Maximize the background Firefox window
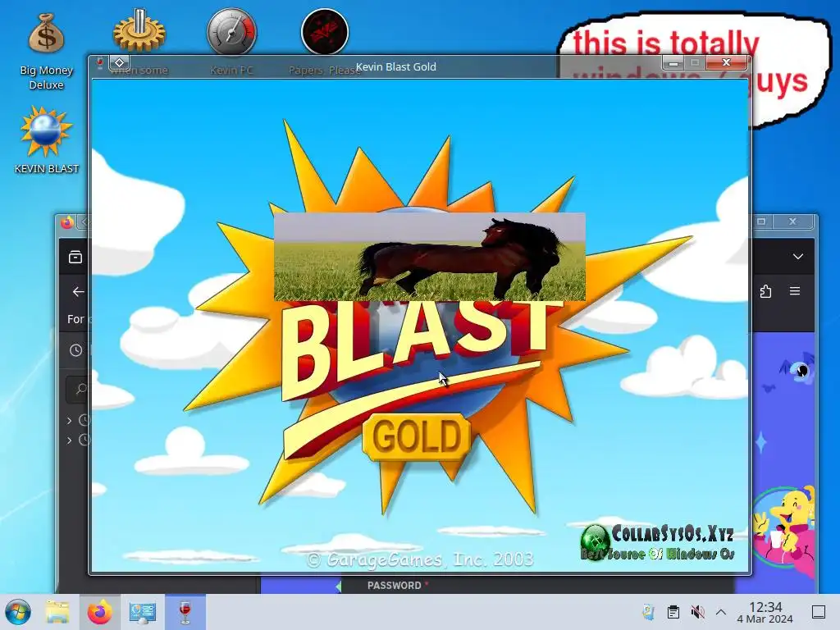Viewport: 840px width, 630px height. click(x=761, y=221)
